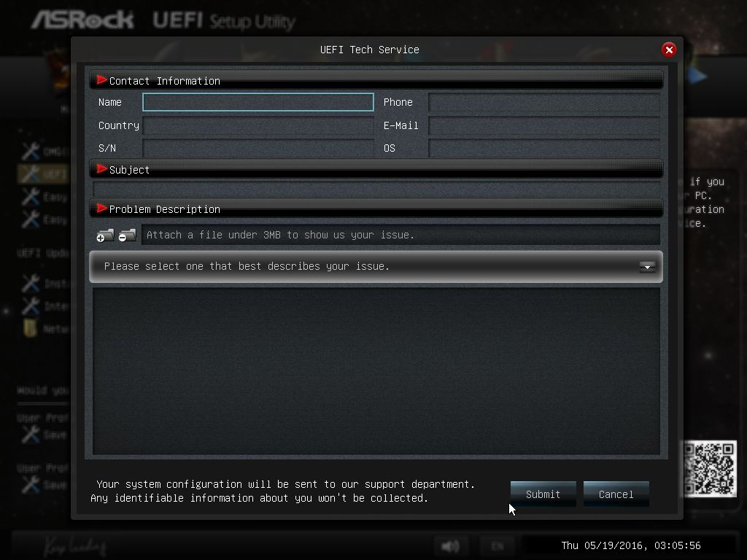Viewport: 747px width, 560px height.
Task: Click the add attachment folder icon
Action: point(105,236)
